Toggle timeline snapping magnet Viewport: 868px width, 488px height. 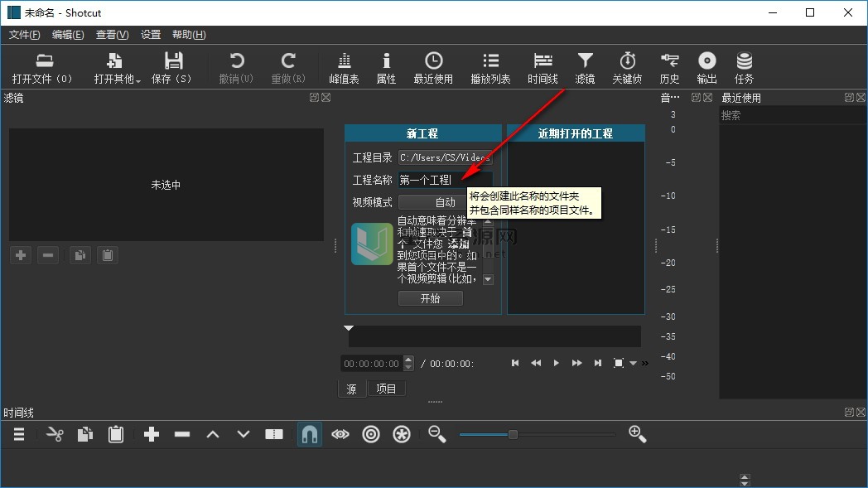point(310,434)
